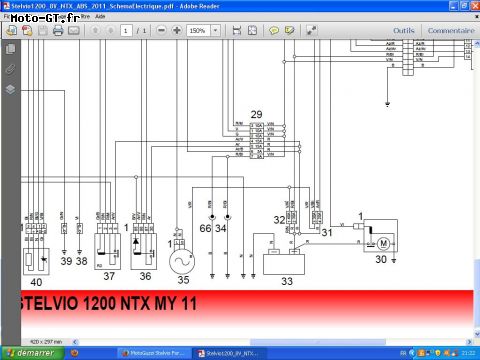Click the horizontal scrollbar thumb
This screenshot has height=360, width=480.
318,342
